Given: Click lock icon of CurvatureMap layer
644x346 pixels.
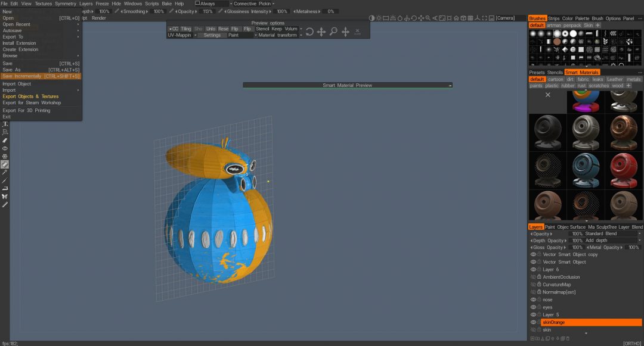Looking at the screenshot, I should [x=539, y=285].
